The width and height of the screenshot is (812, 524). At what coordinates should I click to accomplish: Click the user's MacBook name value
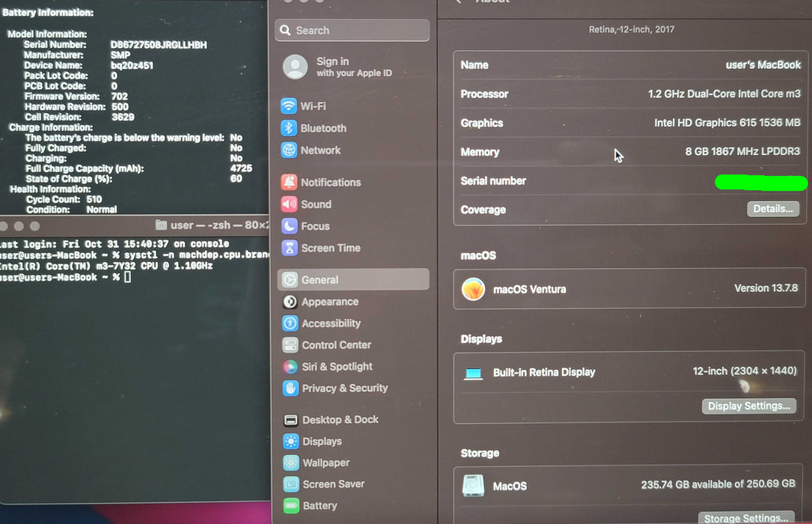pos(763,64)
